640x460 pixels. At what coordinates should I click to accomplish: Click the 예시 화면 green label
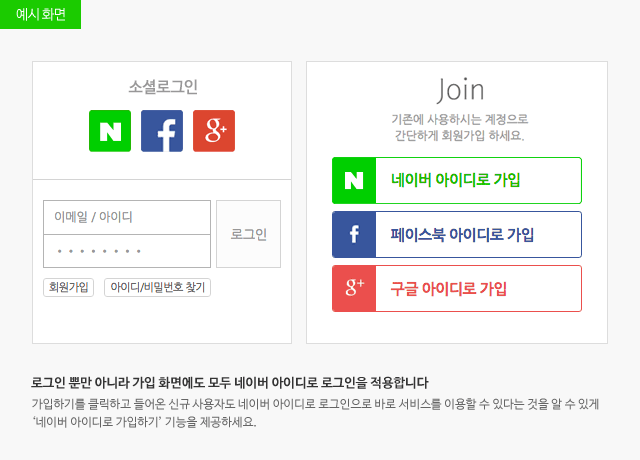pyautogui.click(x=40, y=14)
